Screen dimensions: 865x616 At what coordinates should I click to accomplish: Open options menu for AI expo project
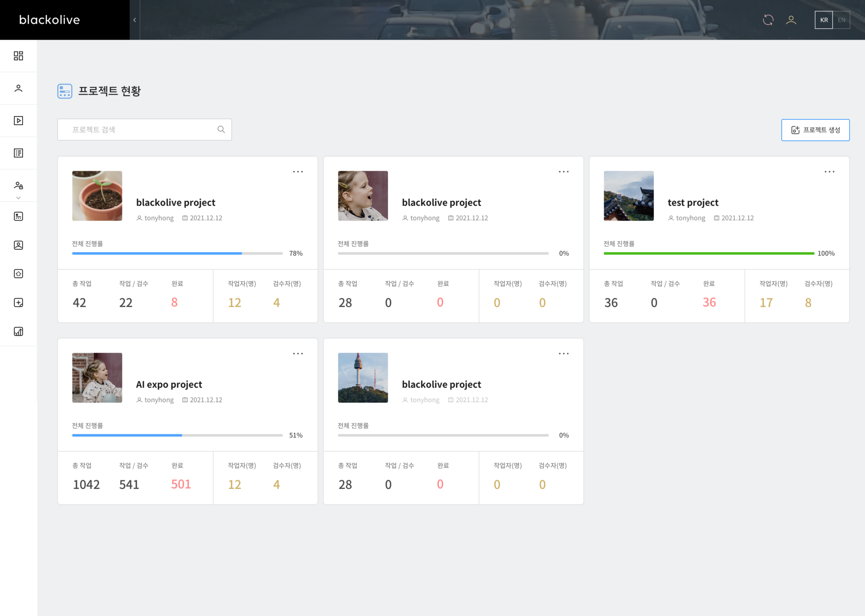pyautogui.click(x=298, y=353)
